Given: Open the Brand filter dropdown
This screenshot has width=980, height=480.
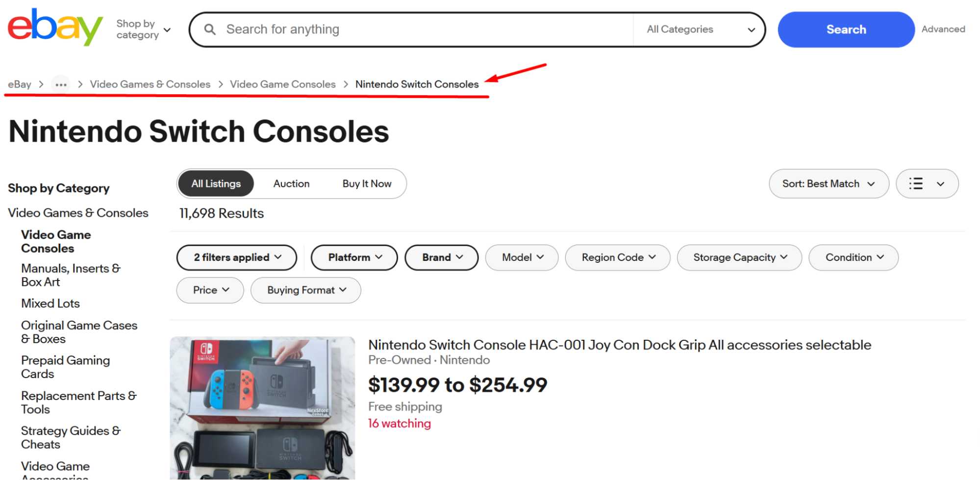Looking at the screenshot, I should (441, 257).
